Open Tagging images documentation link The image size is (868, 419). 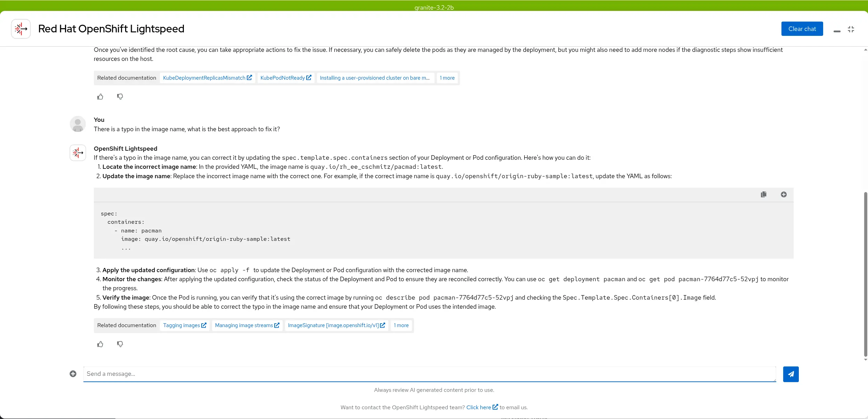pos(185,325)
